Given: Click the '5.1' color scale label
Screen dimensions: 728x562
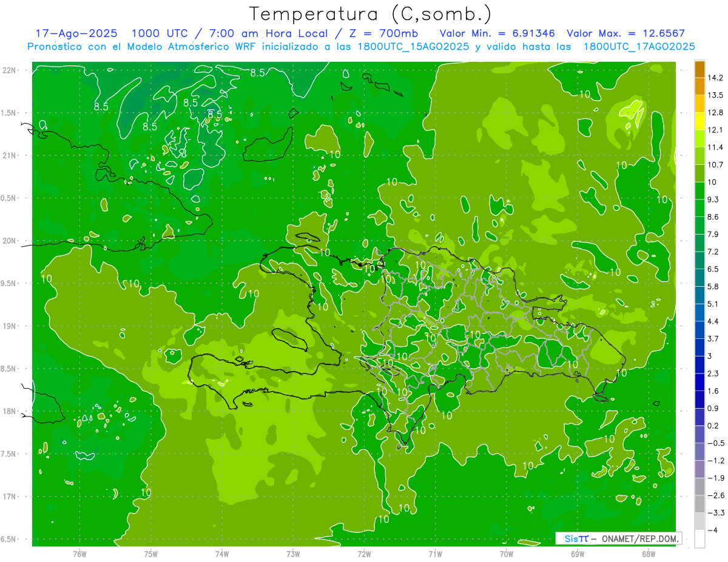Looking at the screenshot, I should click(x=713, y=304).
